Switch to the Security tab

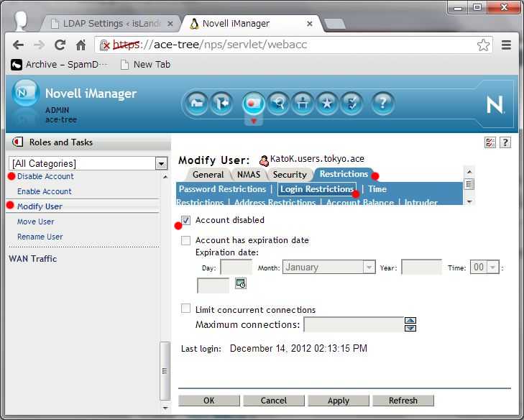290,175
